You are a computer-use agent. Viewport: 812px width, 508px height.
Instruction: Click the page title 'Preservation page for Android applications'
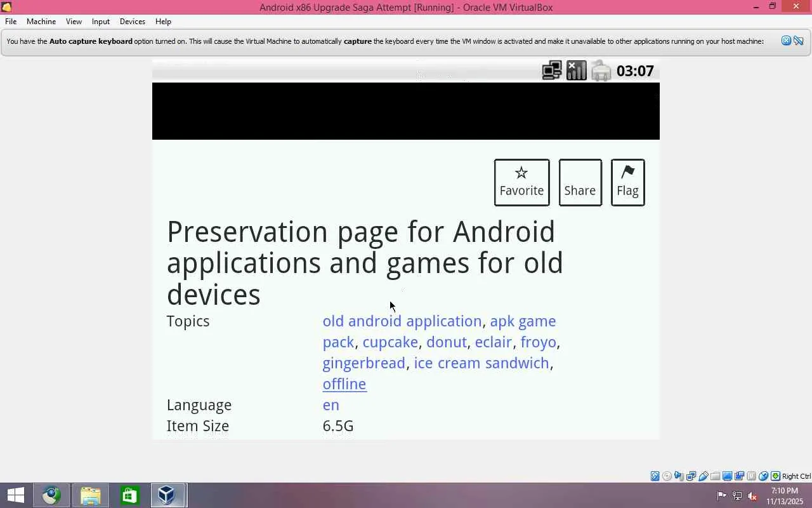tap(365, 263)
